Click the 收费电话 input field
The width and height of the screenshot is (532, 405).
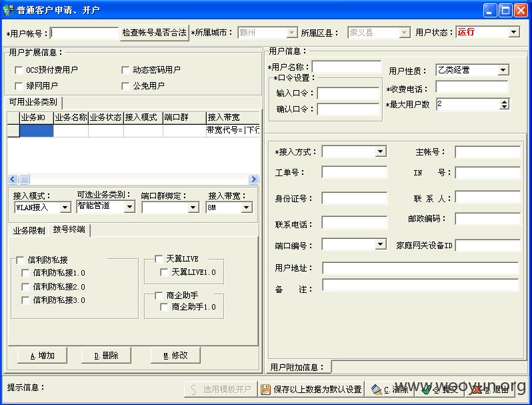471,87
